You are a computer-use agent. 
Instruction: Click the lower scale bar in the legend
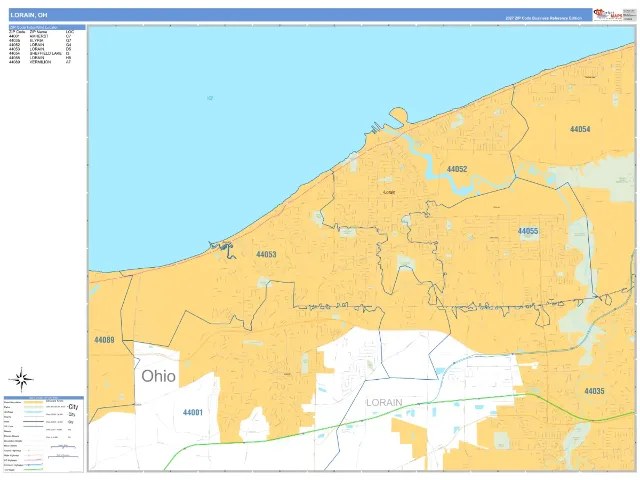[x=63, y=456]
